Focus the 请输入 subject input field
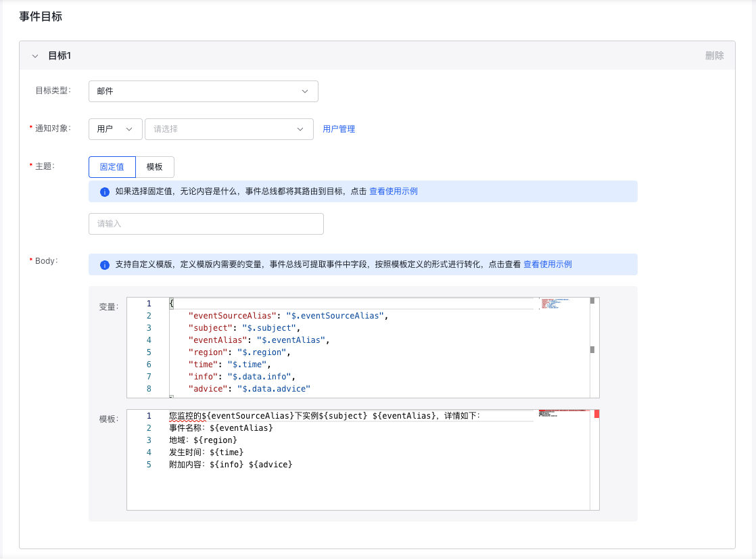Viewport: 756px width, 560px height. tap(206, 224)
